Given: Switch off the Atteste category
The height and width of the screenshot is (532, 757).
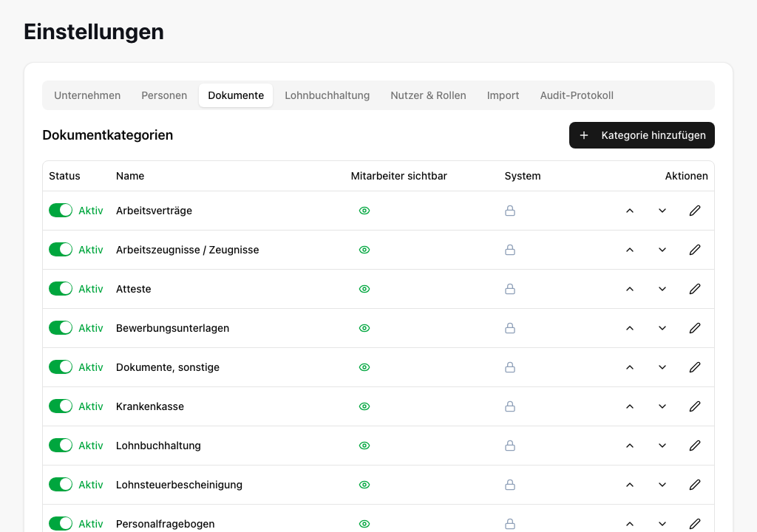Looking at the screenshot, I should tap(61, 289).
